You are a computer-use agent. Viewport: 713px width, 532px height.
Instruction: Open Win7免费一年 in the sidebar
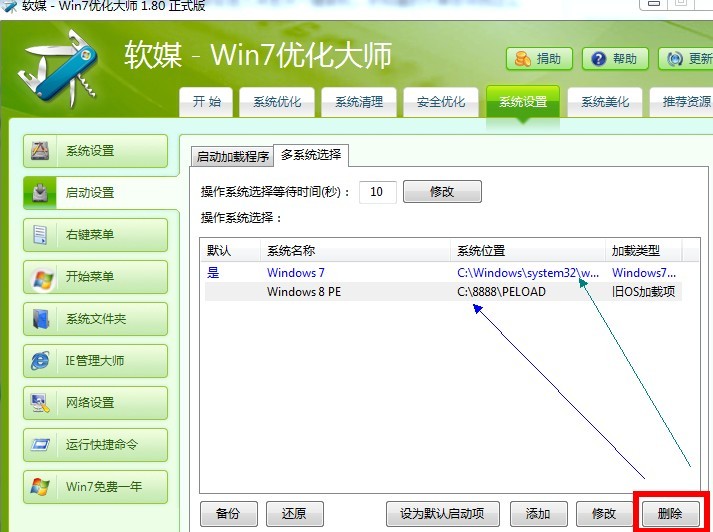tap(95, 487)
